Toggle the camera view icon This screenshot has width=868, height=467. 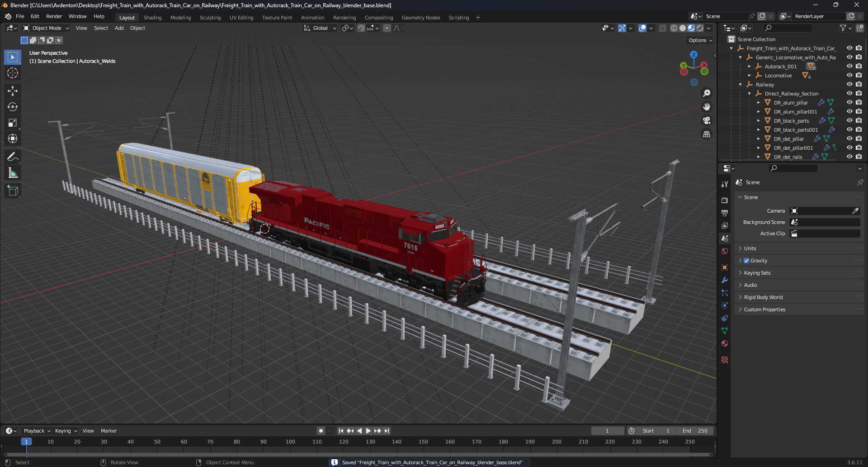pyautogui.click(x=706, y=120)
